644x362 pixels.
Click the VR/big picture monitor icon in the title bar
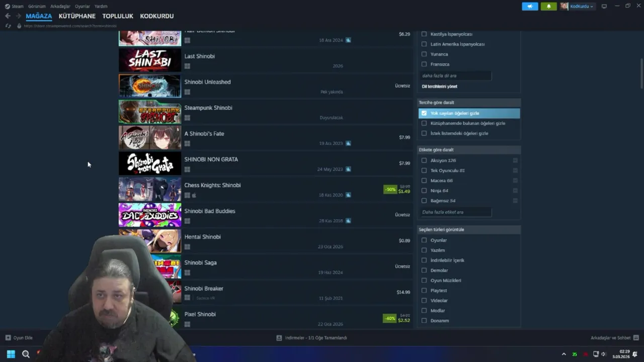coord(604,7)
